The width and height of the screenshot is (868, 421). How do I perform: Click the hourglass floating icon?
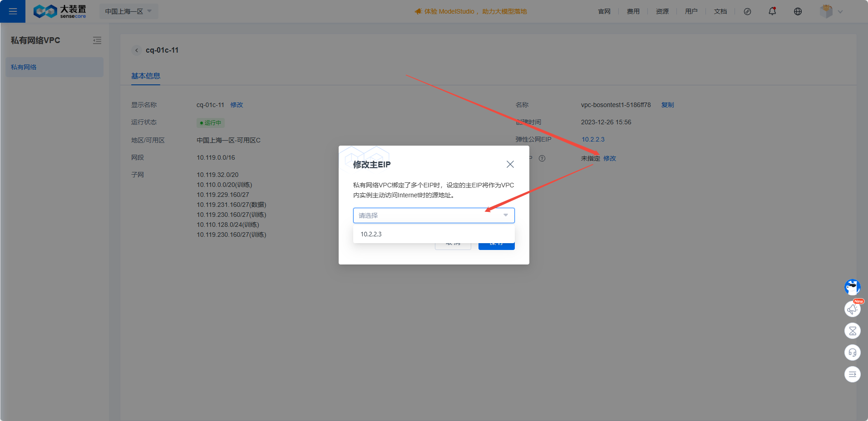point(852,331)
